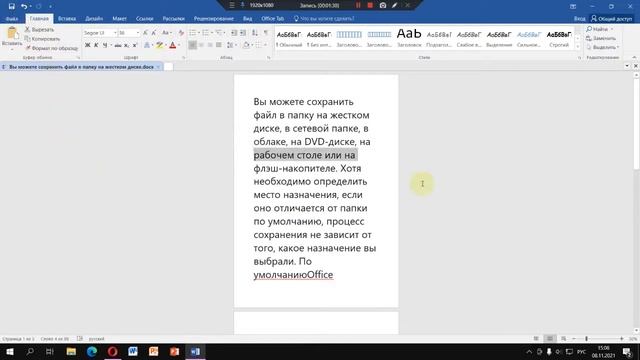
Task: Open the font name dropdown
Action: point(115,33)
